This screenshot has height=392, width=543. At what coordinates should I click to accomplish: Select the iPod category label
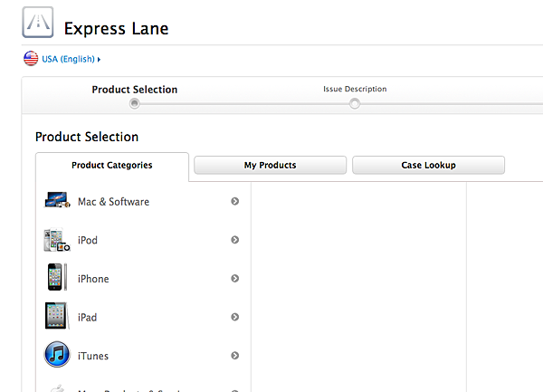pyautogui.click(x=88, y=240)
